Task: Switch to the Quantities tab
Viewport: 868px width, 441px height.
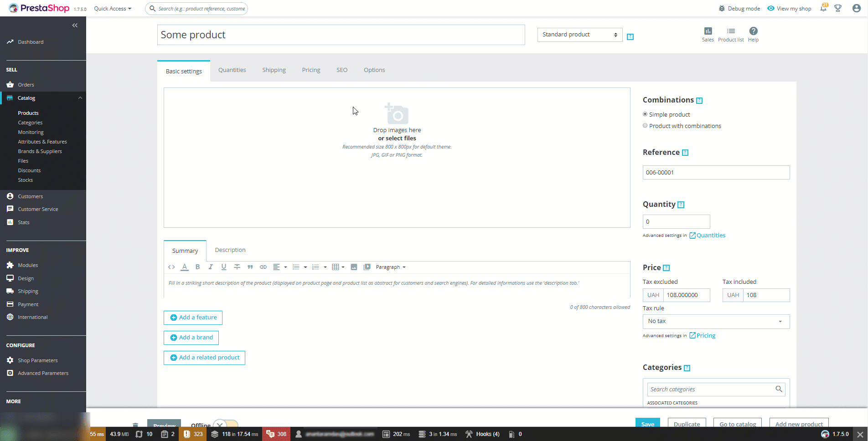Action: tap(232, 70)
